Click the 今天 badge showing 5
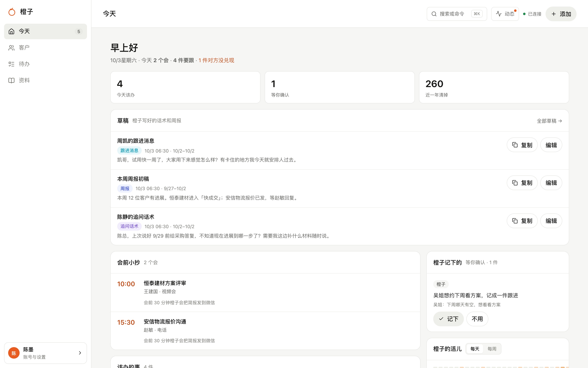 79,32
